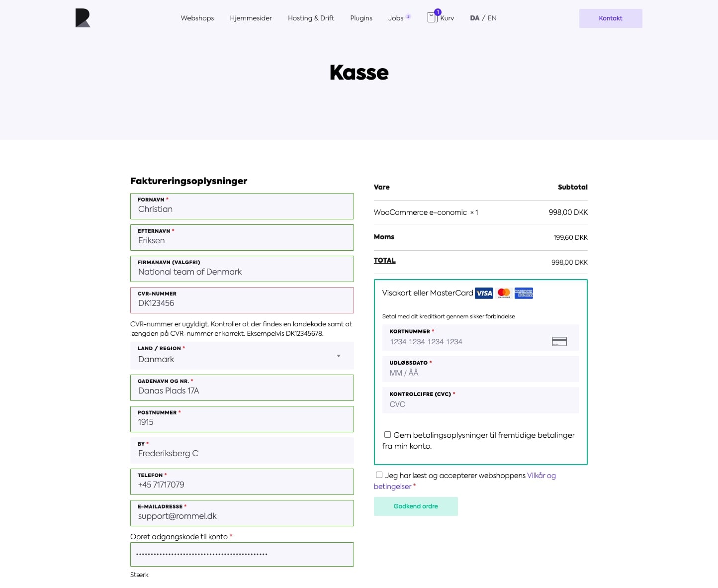Click the Visa card logo
The width and height of the screenshot is (718, 588).
click(484, 293)
